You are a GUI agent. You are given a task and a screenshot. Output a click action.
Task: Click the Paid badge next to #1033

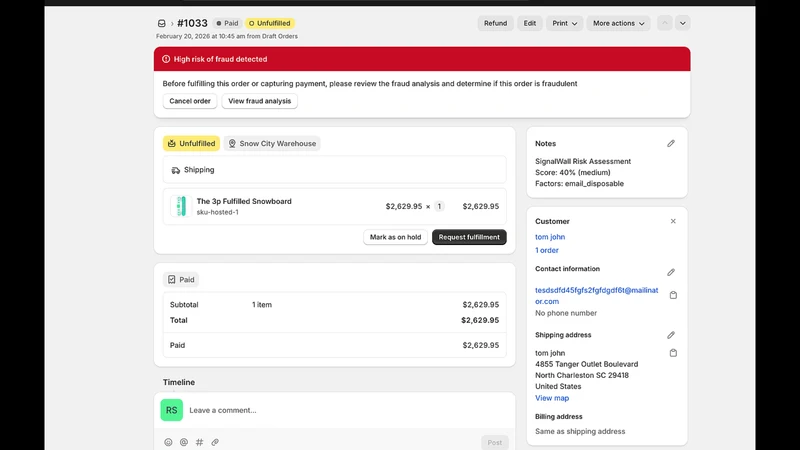click(227, 23)
